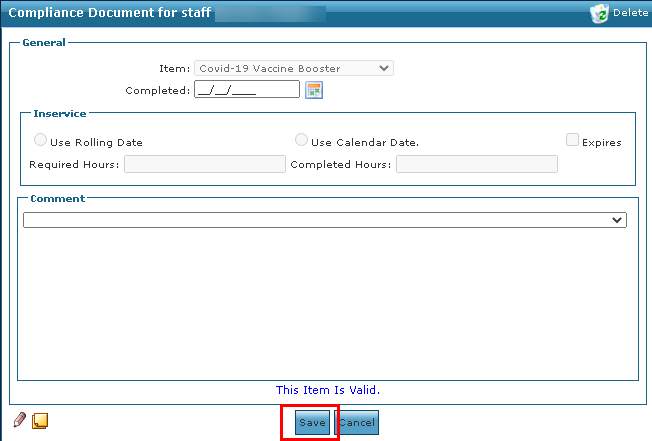Click the Save button
Image resolution: width=652 pixels, height=441 pixels.
coord(312,422)
